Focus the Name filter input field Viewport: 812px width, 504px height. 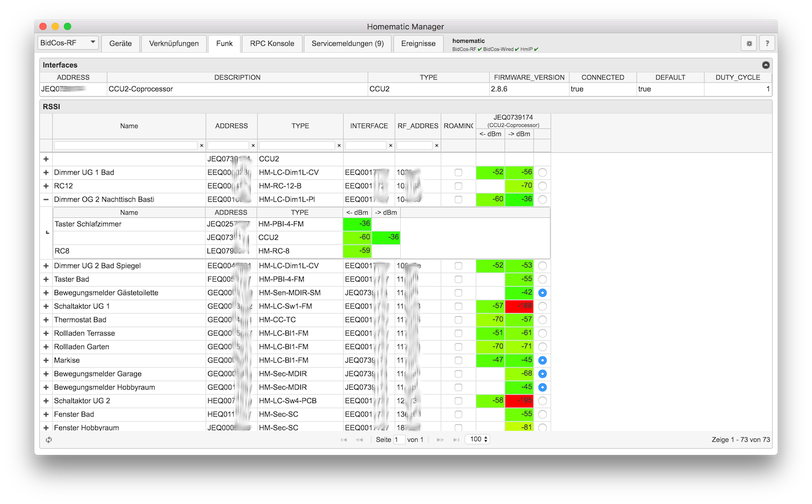click(126, 146)
